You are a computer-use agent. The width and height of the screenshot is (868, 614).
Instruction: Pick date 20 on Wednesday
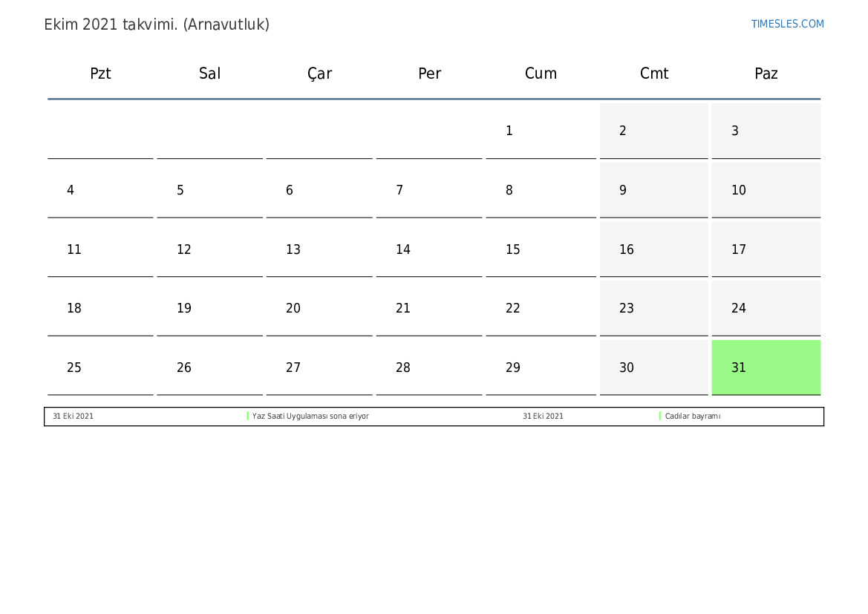point(319,308)
